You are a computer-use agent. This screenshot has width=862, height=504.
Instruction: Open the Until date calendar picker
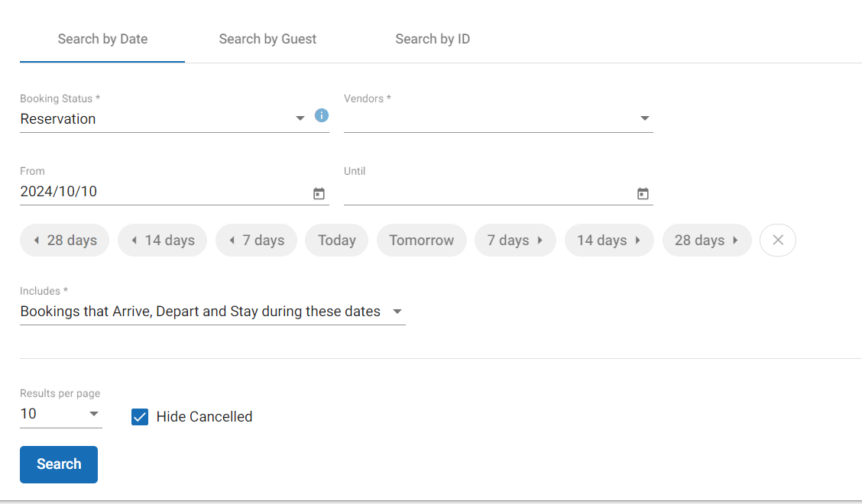click(x=643, y=194)
